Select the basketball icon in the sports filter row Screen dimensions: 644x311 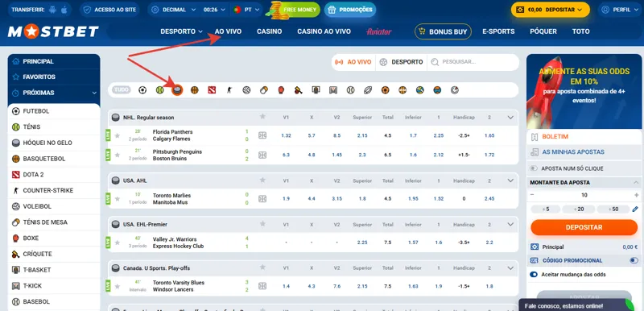[x=195, y=90]
